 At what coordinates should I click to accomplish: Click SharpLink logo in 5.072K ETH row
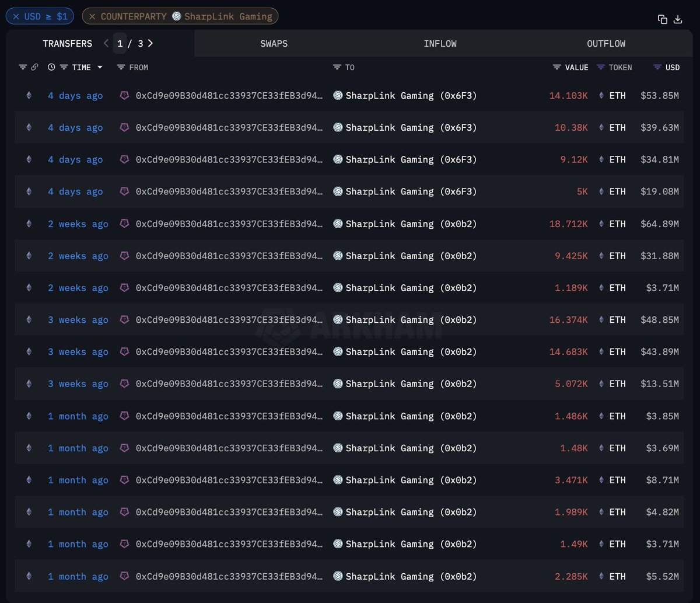(x=338, y=384)
